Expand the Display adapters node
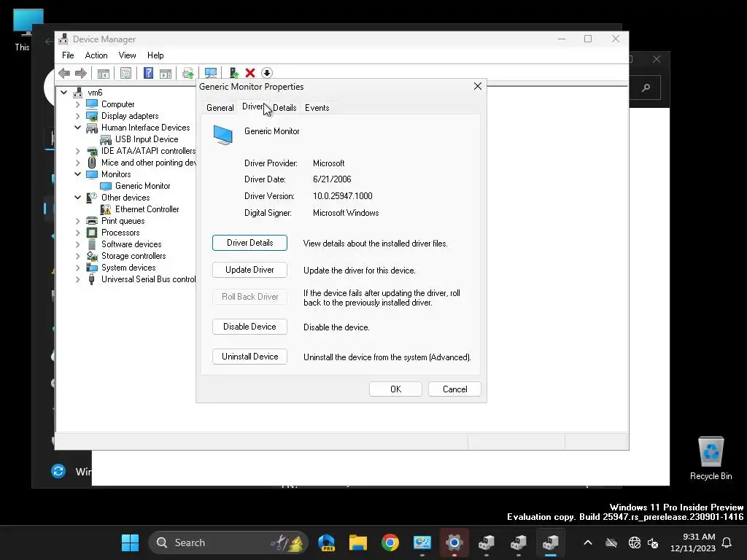Screen dimensions: 747x560 click(77, 116)
